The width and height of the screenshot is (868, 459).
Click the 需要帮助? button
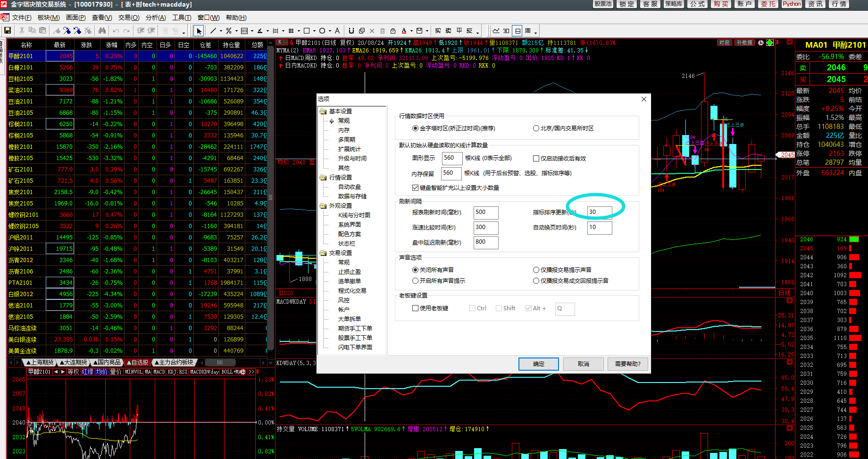point(627,364)
